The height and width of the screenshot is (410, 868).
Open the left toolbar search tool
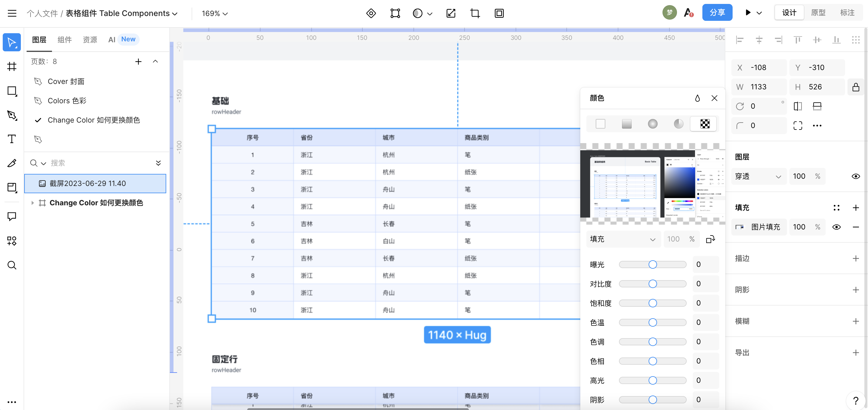click(12, 265)
